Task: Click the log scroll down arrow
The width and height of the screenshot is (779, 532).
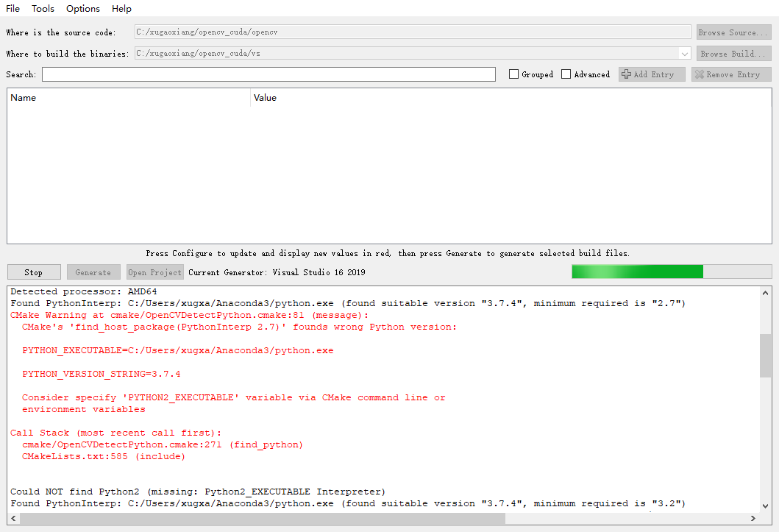Action: tap(765, 506)
